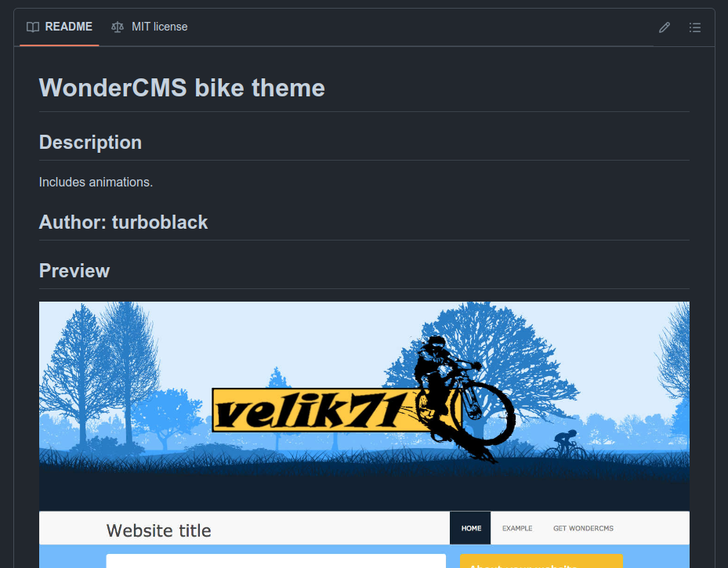Click the pencil icon to edit README

click(665, 27)
